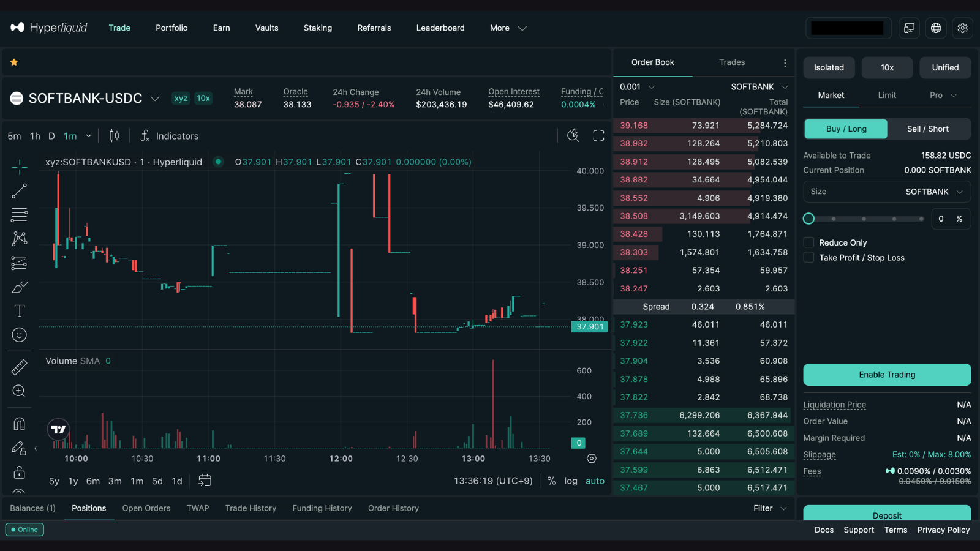Select the trend line drawing tool
Image resolution: width=980 pixels, height=551 pixels.
tap(19, 191)
